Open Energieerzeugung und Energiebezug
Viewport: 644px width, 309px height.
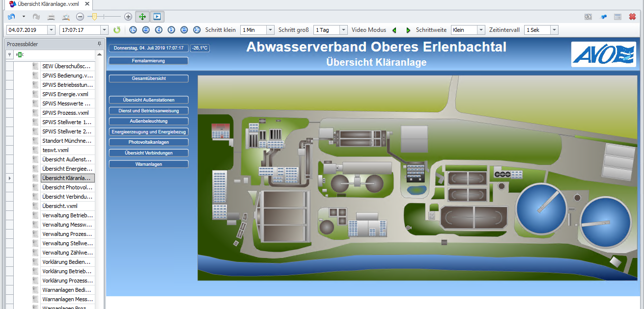148,132
